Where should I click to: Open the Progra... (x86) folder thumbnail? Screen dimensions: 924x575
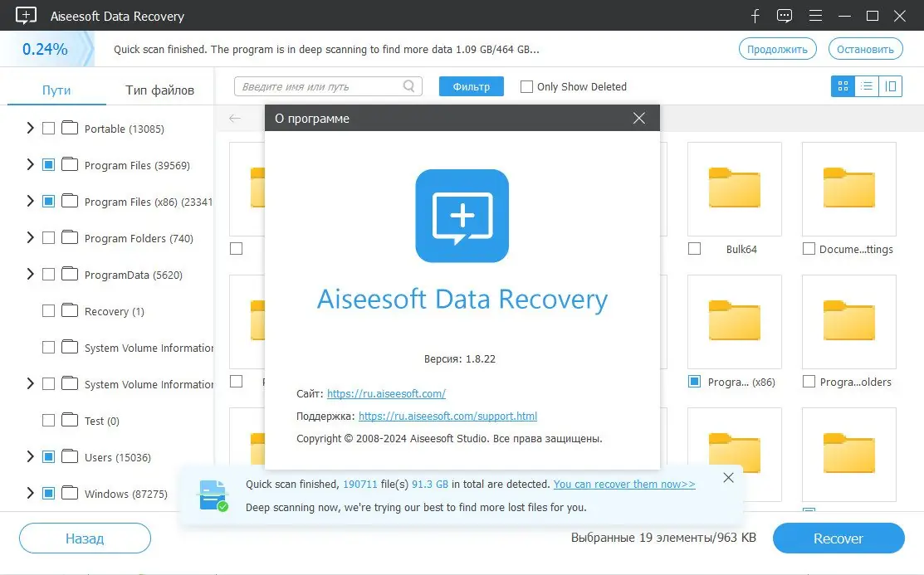[734, 322]
